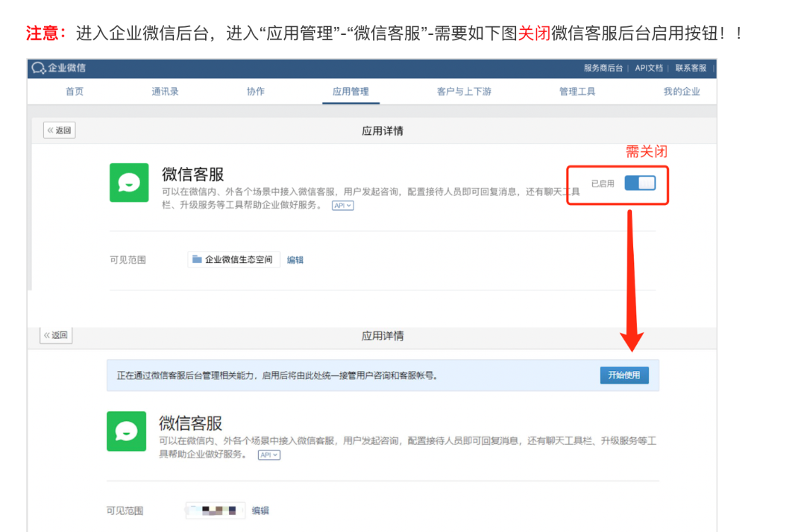Expand the upper API dropdown tag
The image size is (798, 532).
tap(342, 206)
